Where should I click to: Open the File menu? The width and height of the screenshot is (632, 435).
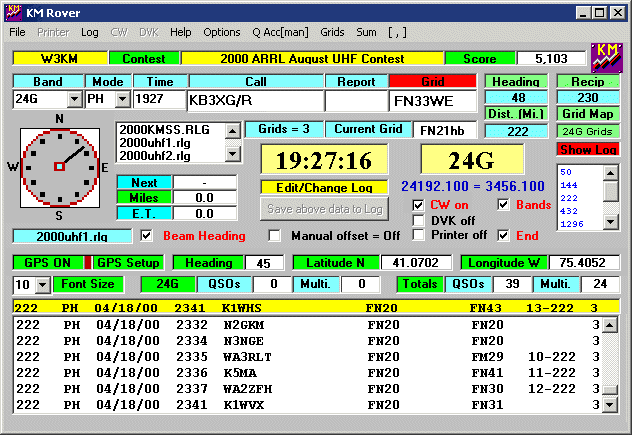(x=17, y=32)
